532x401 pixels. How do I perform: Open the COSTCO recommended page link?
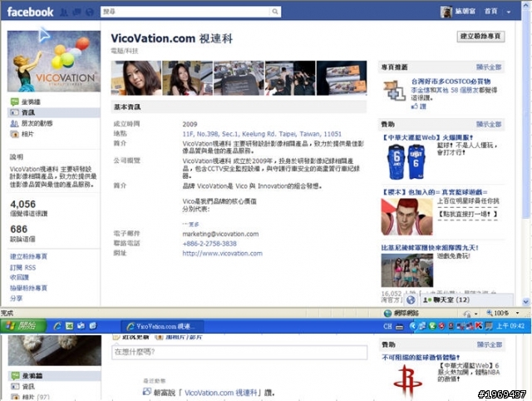tap(451, 82)
